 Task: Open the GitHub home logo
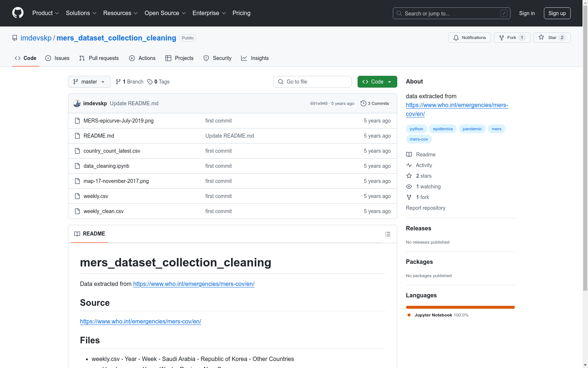18,13
